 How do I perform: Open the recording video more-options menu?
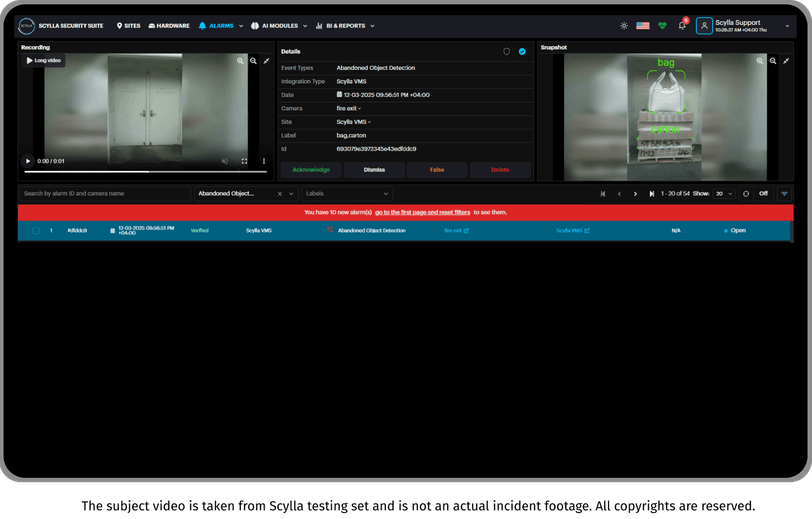[x=264, y=161]
